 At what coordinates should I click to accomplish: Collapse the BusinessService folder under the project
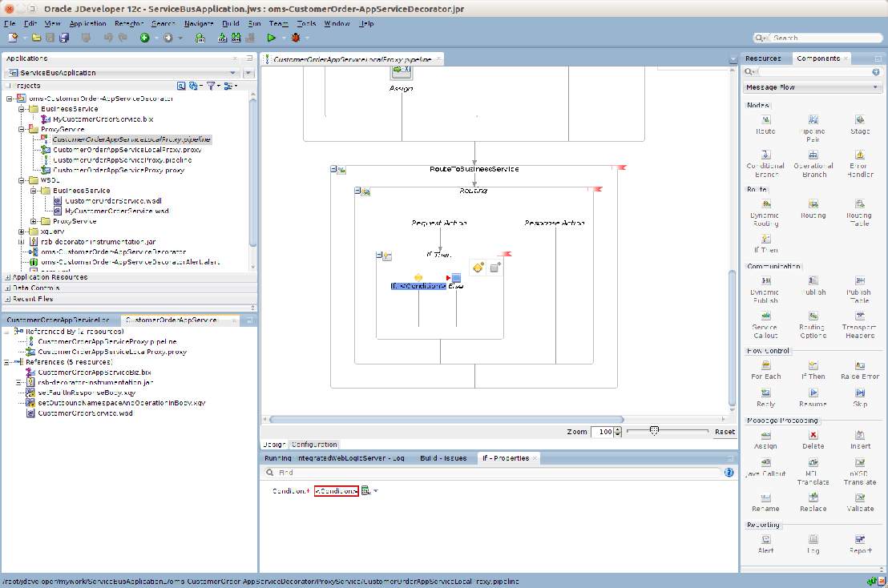(22, 109)
